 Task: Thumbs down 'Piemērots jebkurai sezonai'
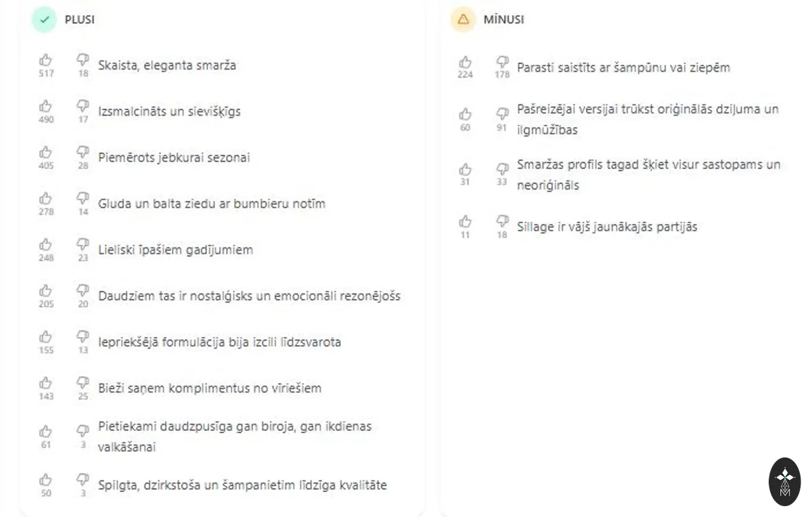pyautogui.click(x=83, y=152)
